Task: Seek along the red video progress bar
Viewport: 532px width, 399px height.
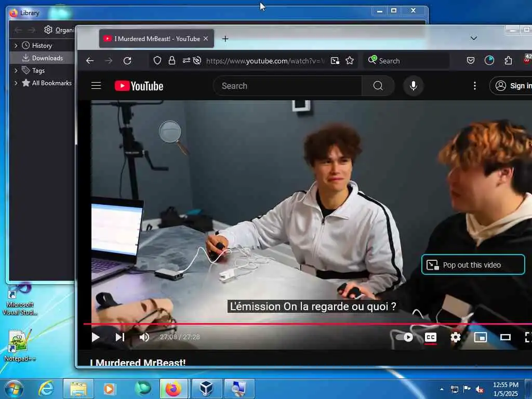Action: [308, 324]
